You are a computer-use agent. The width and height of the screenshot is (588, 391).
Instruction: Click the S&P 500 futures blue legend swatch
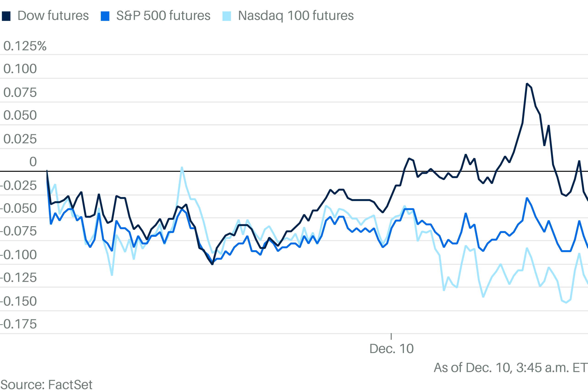point(105,16)
